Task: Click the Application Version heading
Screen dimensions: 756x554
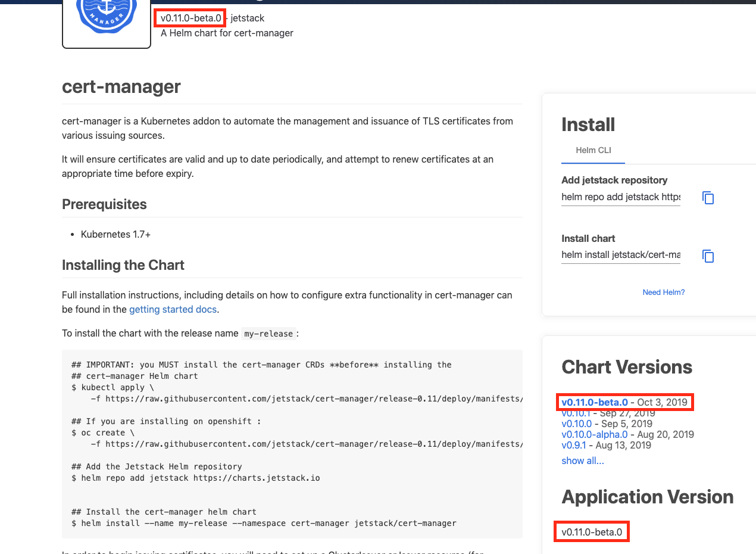Action: [x=648, y=497]
